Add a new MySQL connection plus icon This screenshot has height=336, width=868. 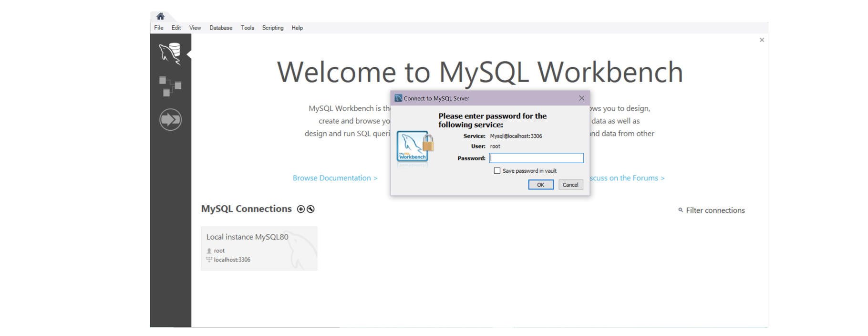(x=300, y=209)
